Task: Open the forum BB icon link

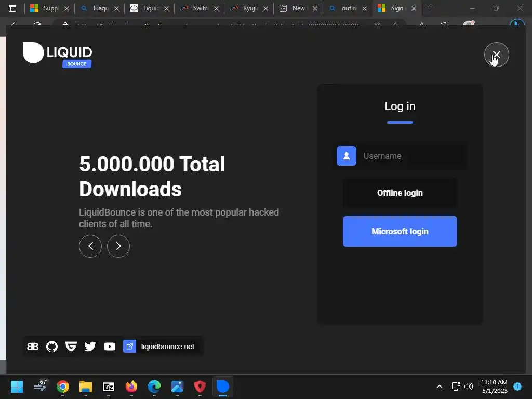Action: click(33, 347)
